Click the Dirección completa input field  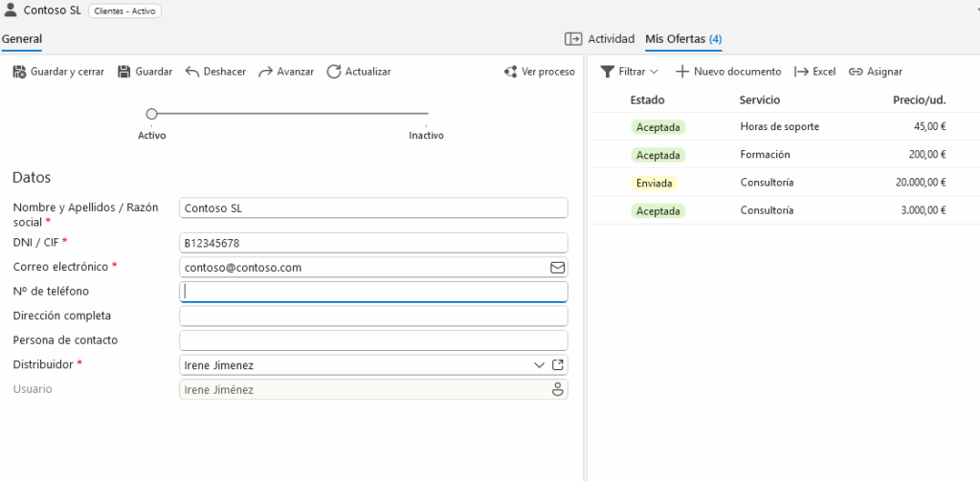[373, 316]
